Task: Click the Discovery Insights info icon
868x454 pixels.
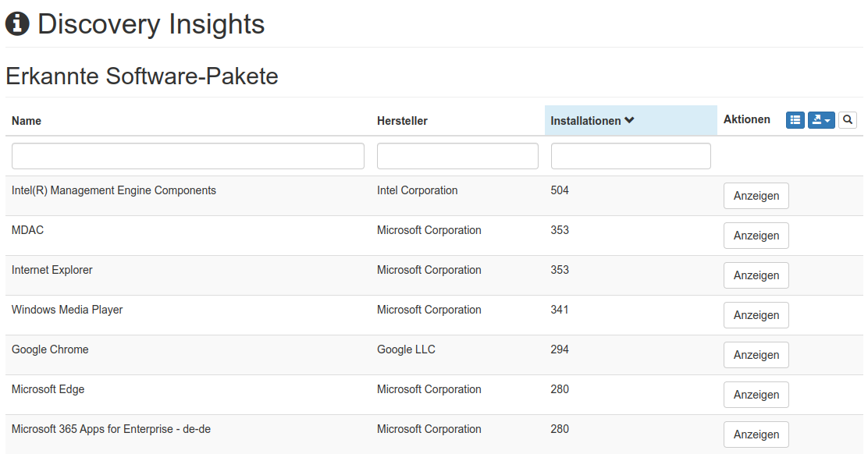Action: [17, 25]
